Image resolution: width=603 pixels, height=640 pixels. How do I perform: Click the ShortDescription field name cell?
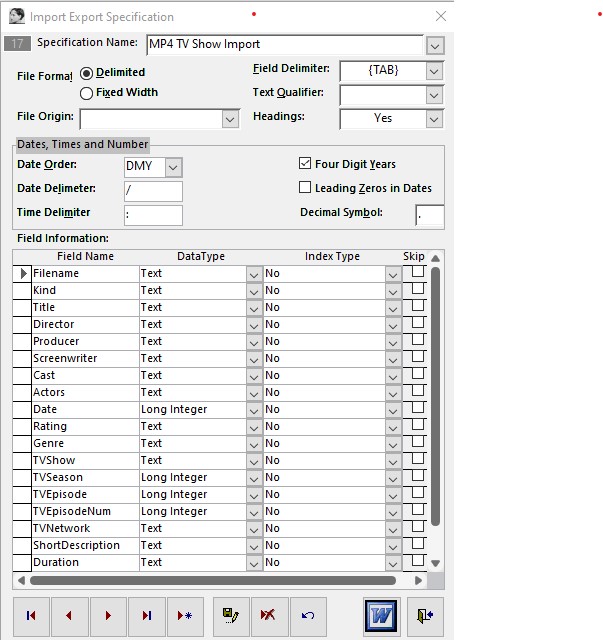click(x=86, y=545)
